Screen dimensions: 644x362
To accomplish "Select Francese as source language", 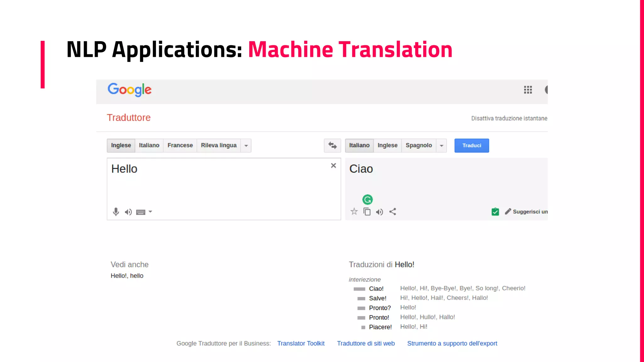I will pyautogui.click(x=180, y=145).
